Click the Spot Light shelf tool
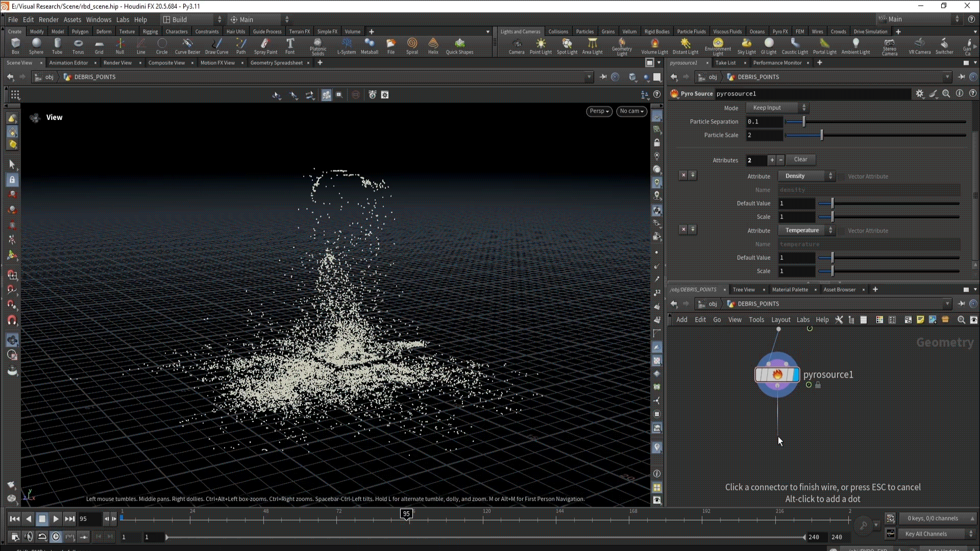This screenshot has height=551, width=980. pyautogui.click(x=567, y=45)
